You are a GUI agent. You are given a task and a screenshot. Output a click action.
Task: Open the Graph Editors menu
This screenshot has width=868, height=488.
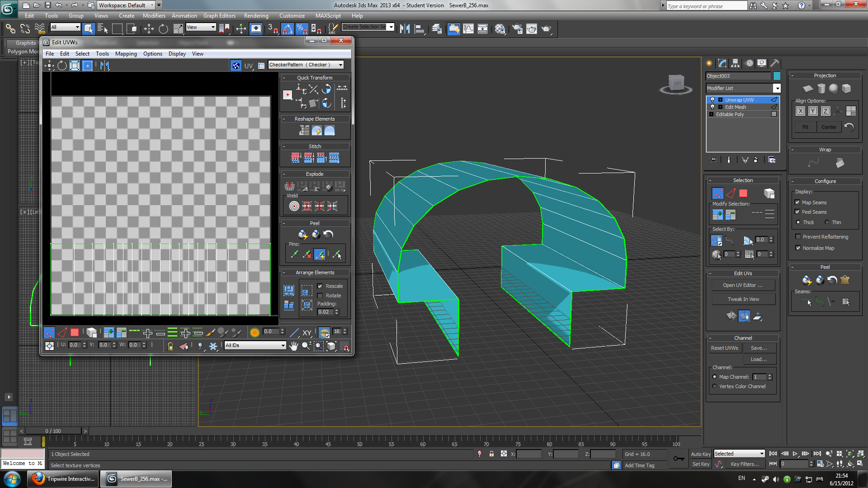pos(219,16)
